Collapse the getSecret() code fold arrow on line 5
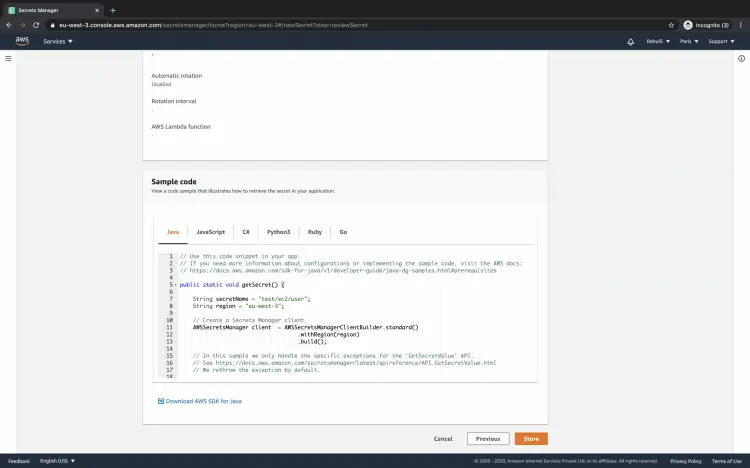 click(x=176, y=285)
